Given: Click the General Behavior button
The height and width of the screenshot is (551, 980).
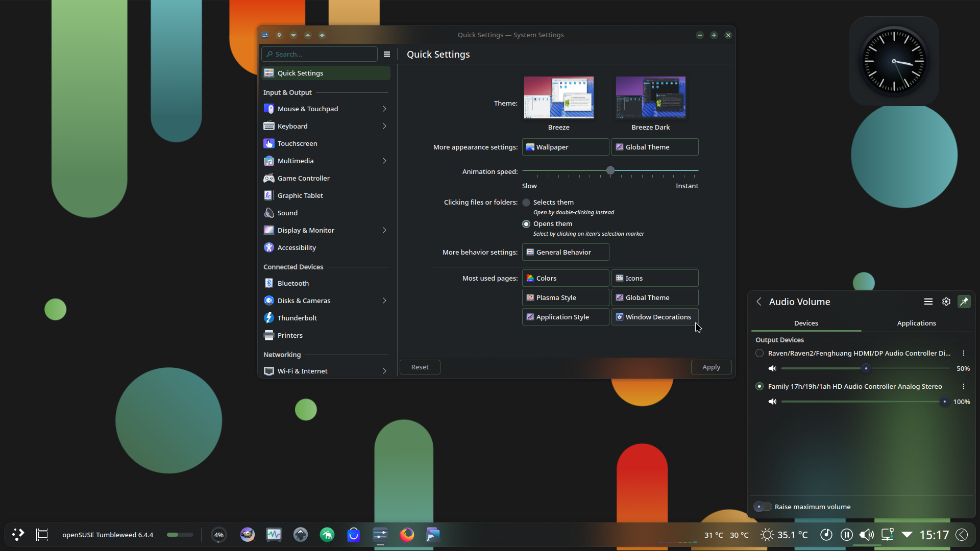Looking at the screenshot, I should (x=566, y=252).
